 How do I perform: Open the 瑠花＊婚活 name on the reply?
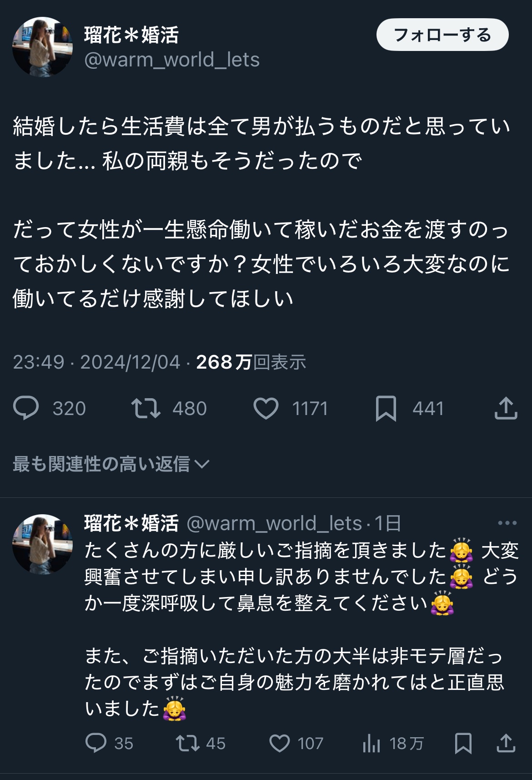[131, 523]
